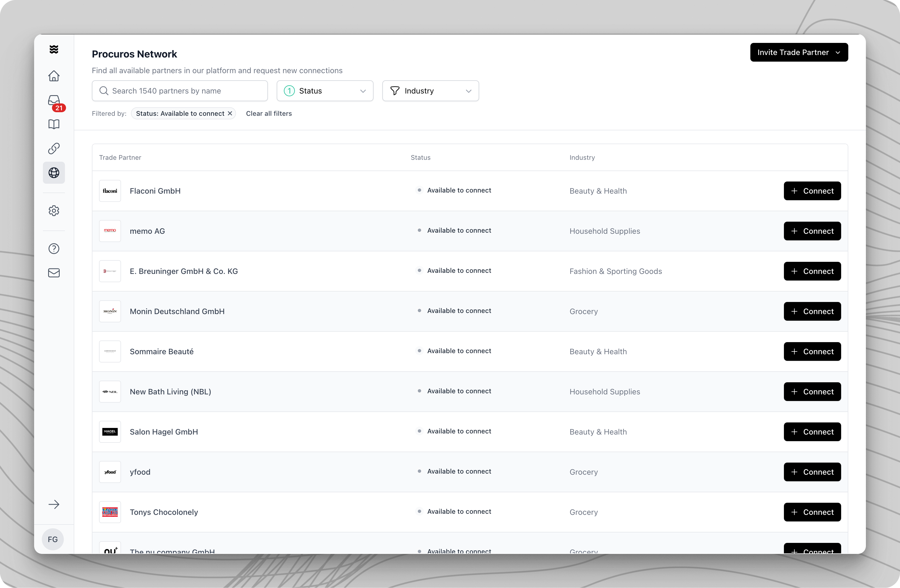This screenshot has width=900, height=588.
Task: Click Grocery cell for Monin Deutschland
Action: pos(583,311)
